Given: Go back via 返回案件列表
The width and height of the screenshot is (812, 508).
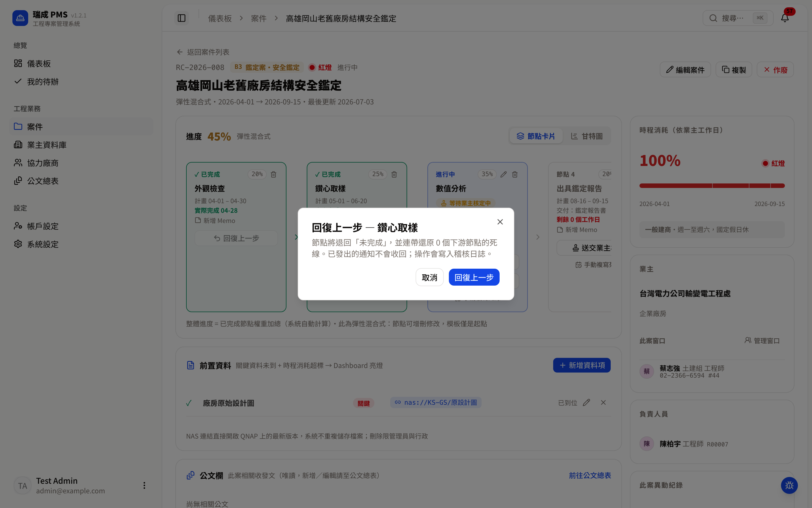Looking at the screenshot, I should (203, 52).
